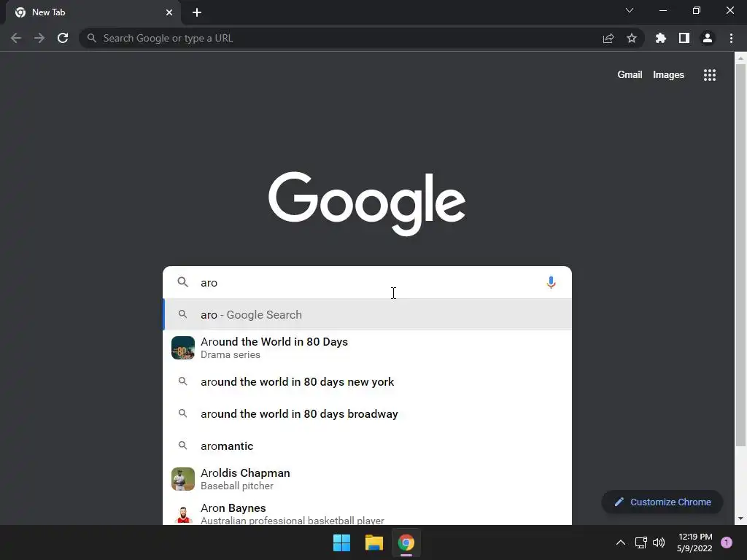Open Windows Start menu

[341, 542]
